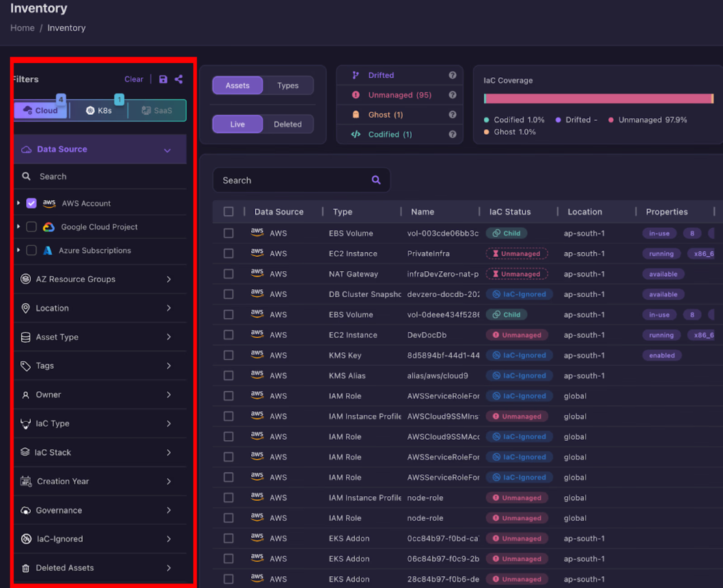The height and width of the screenshot is (588, 723).
Task: Click the teal Codified legend dot
Action: tap(486, 120)
